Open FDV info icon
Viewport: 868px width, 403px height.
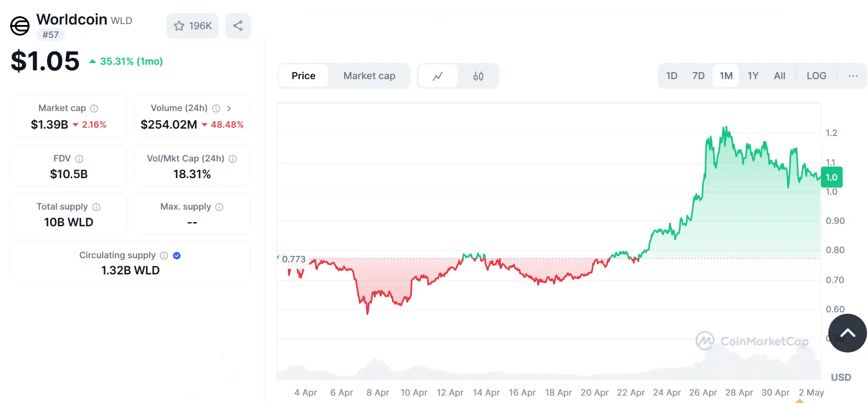pyautogui.click(x=79, y=159)
